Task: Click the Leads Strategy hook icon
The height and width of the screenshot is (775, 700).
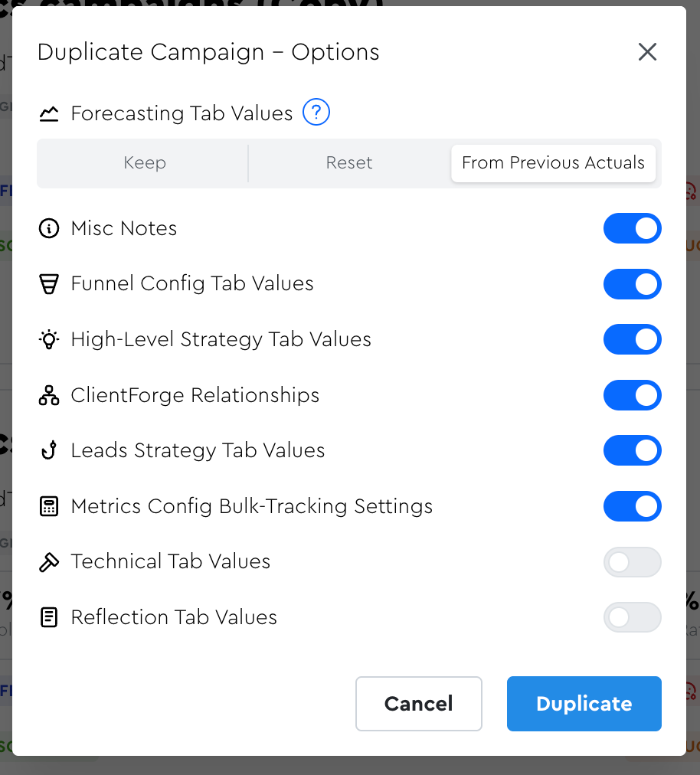Action: pos(49,450)
